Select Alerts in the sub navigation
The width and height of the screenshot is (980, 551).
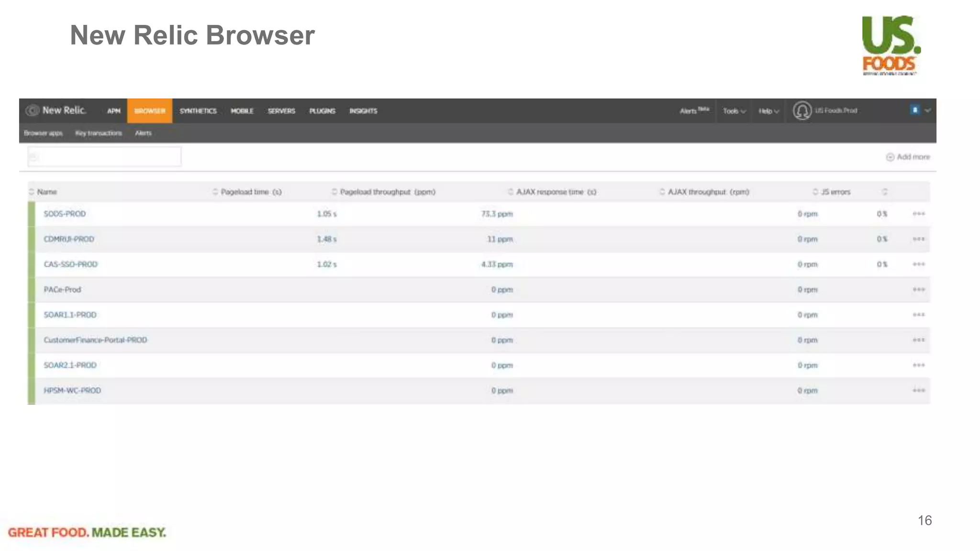(143, 133)
